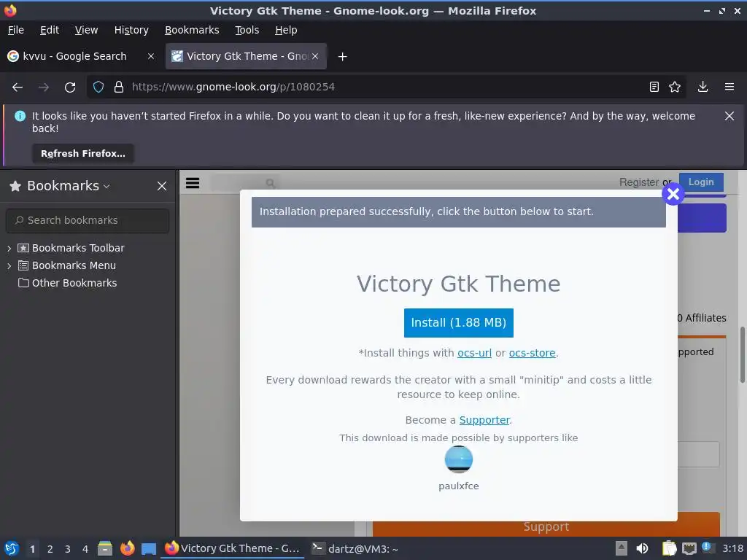Viewport: 747px width, 560px height.
Task: Click paulxfce supporter avatar
Action: [x=458, y=459]
